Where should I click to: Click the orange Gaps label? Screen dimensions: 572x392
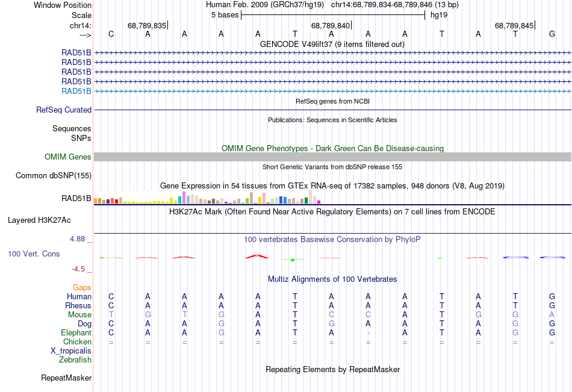[x=82, y=288]
